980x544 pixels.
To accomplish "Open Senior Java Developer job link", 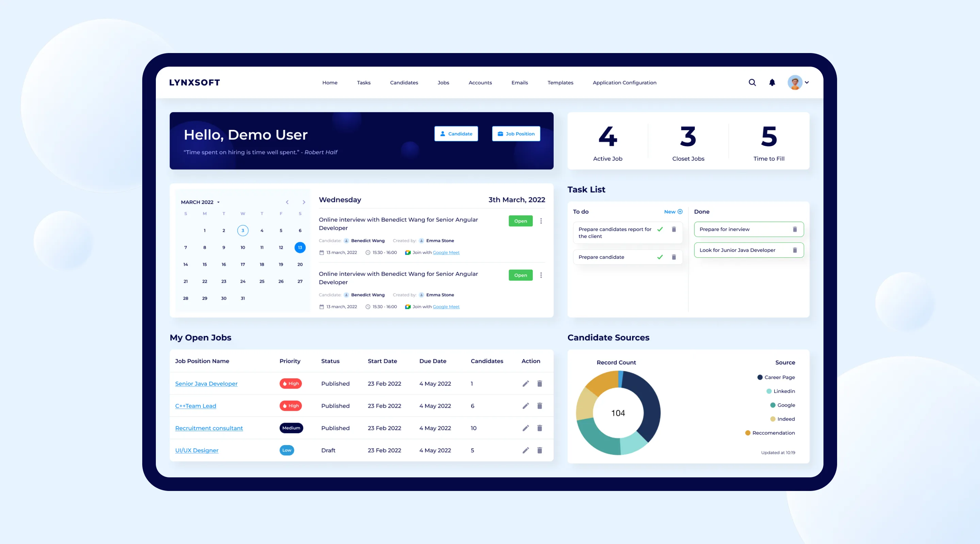I will 206,384.
